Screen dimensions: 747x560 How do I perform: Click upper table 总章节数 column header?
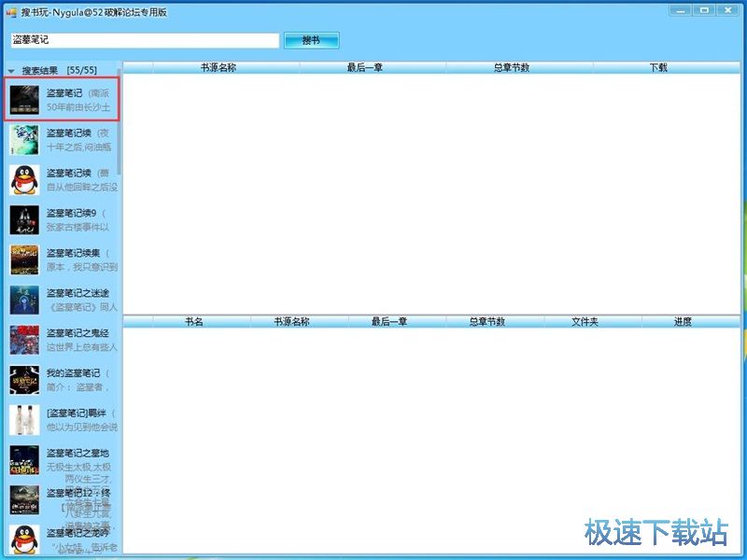point(512,67)
